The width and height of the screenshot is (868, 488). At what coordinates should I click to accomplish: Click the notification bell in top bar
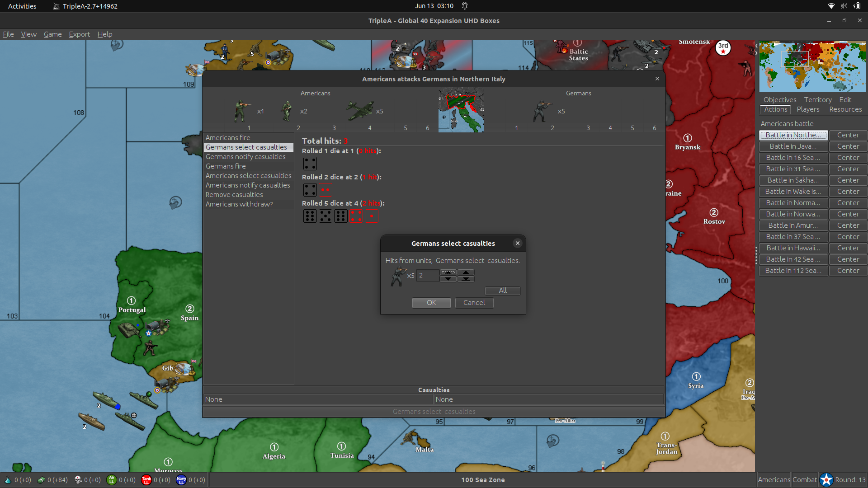coord(465,6)
